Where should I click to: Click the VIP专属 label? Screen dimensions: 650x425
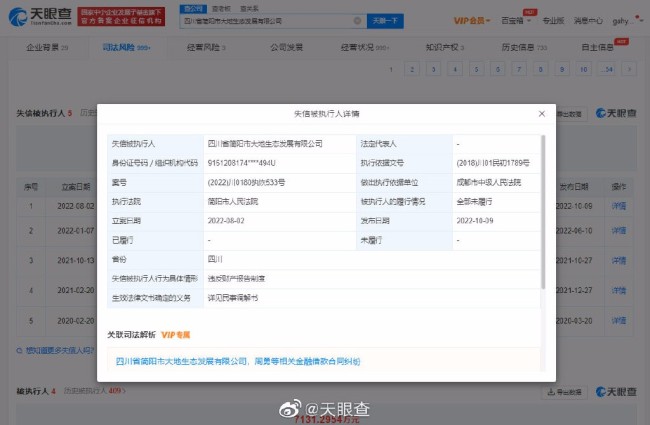pyautogui.click(x=175, y=335)
